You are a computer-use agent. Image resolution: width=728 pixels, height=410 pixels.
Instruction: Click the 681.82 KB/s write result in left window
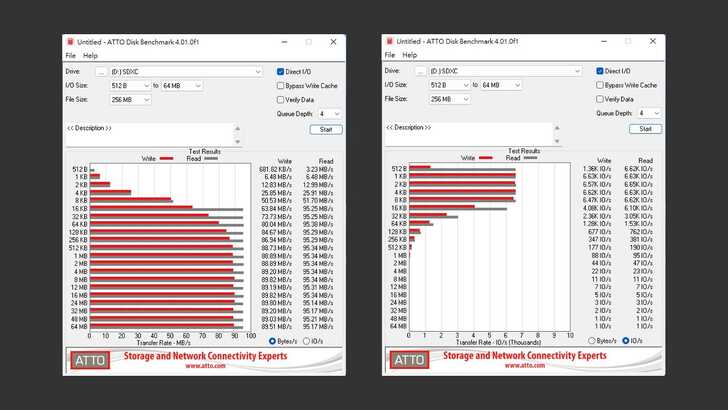tap(275, 169)
